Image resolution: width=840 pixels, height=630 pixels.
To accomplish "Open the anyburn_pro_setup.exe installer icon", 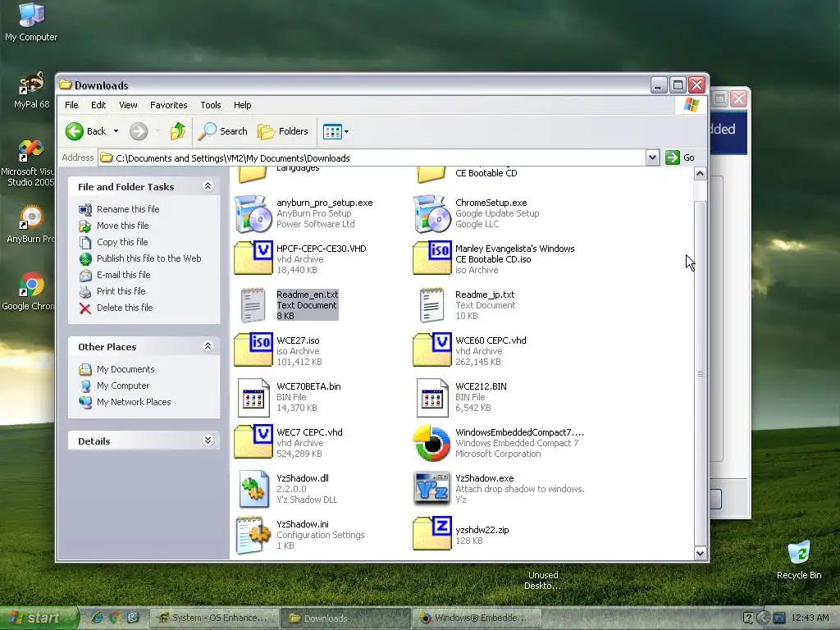I will 253,213.
